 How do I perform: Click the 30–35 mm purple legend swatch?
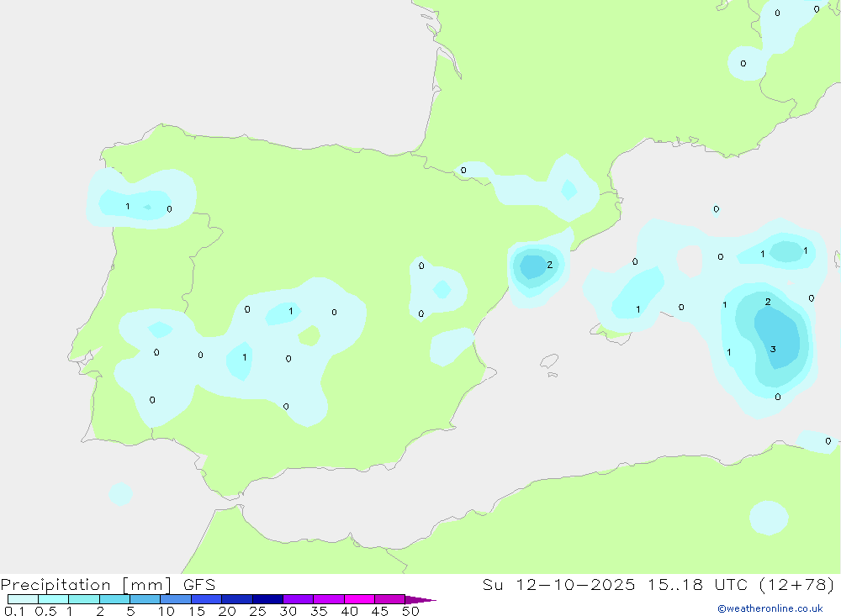click(299, 599)
